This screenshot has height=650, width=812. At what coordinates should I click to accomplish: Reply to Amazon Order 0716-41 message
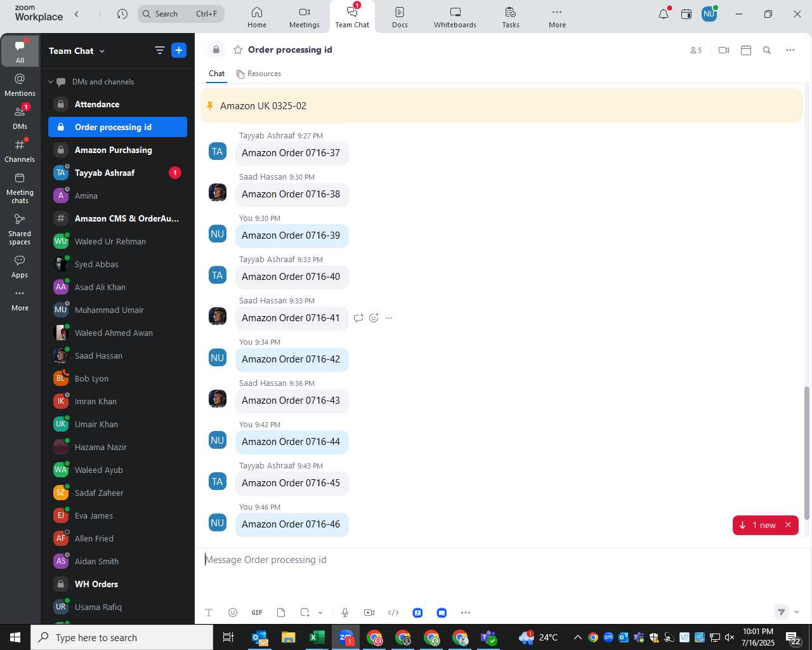tap(358, 318)
